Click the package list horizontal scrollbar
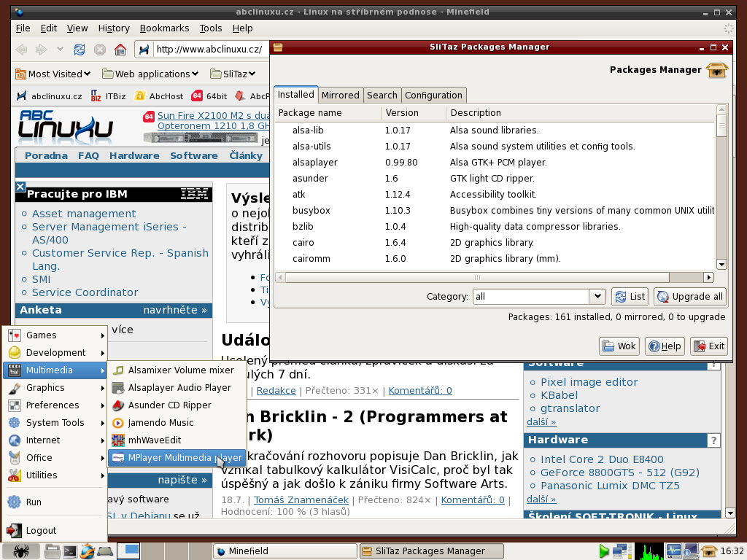 tap(477, 277)
